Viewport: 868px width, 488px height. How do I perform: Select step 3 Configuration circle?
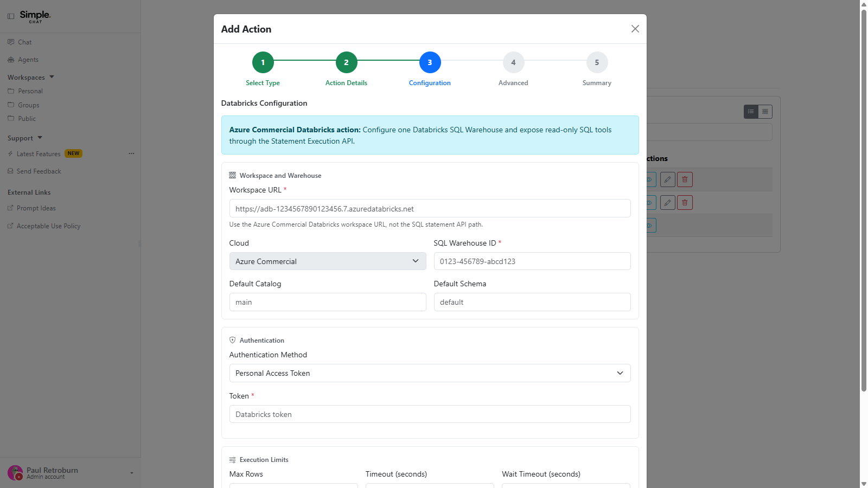(430, 62)
